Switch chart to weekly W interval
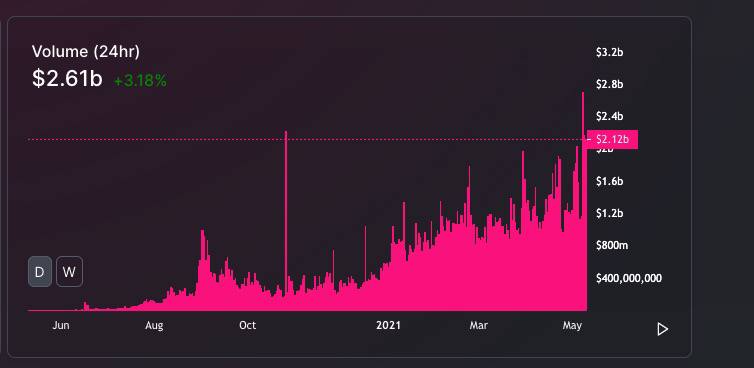The height and width of the screenshot is (368, 754). 69,272
